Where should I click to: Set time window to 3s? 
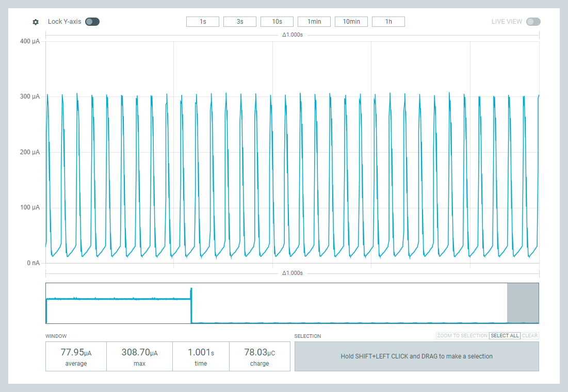(x=240, y=22)
